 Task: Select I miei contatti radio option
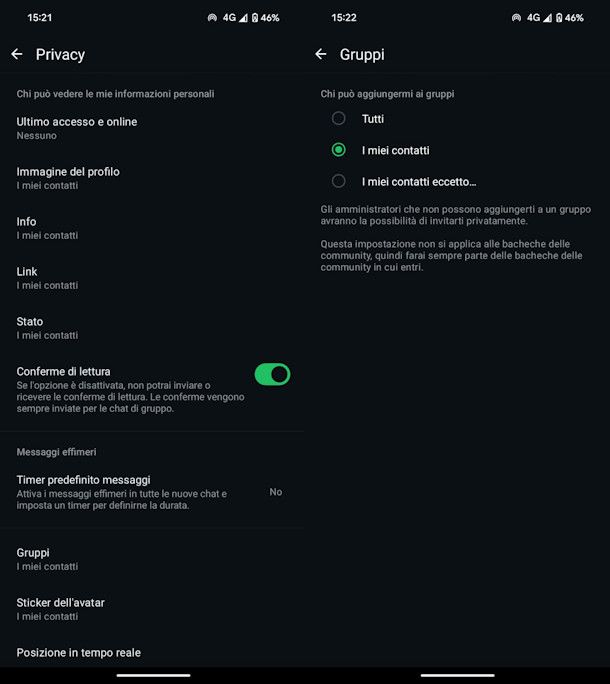pos(339,150)
